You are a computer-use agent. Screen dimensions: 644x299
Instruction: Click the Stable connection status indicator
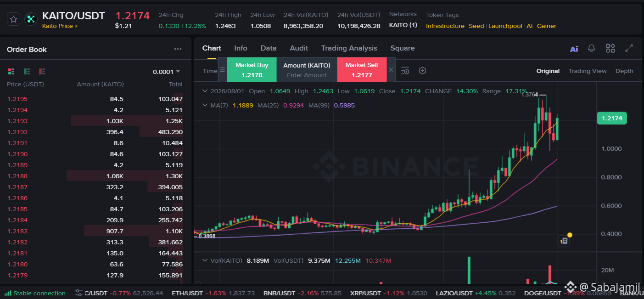pos(35,293)
